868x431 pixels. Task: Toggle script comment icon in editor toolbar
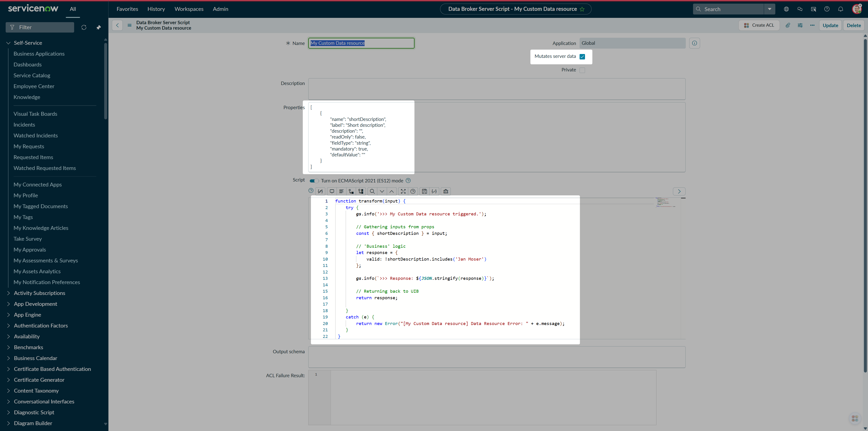[x=332, y=191]
